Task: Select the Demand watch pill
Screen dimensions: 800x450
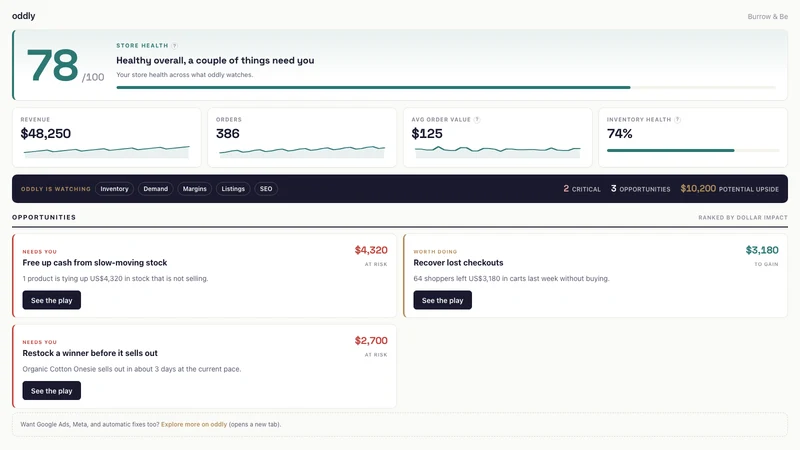Action: (156, 189)
